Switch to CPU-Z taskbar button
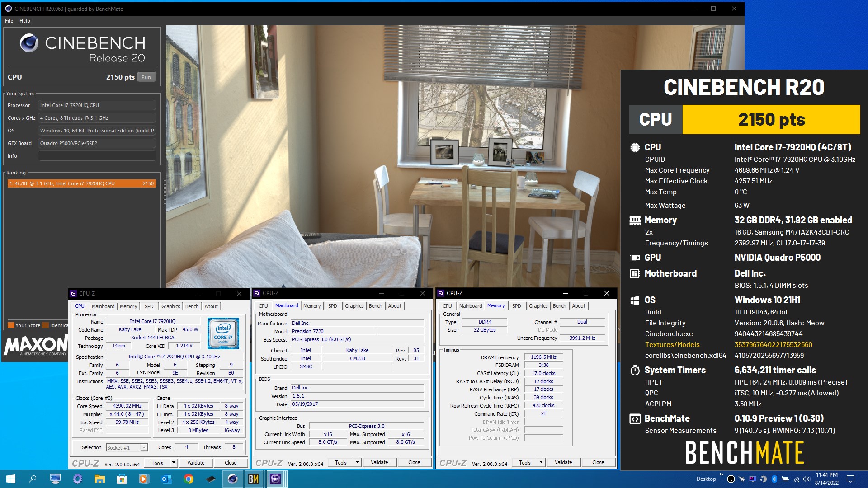Viewport: 868px width, 488px height. pyautogui.click(x=275, y=479)
